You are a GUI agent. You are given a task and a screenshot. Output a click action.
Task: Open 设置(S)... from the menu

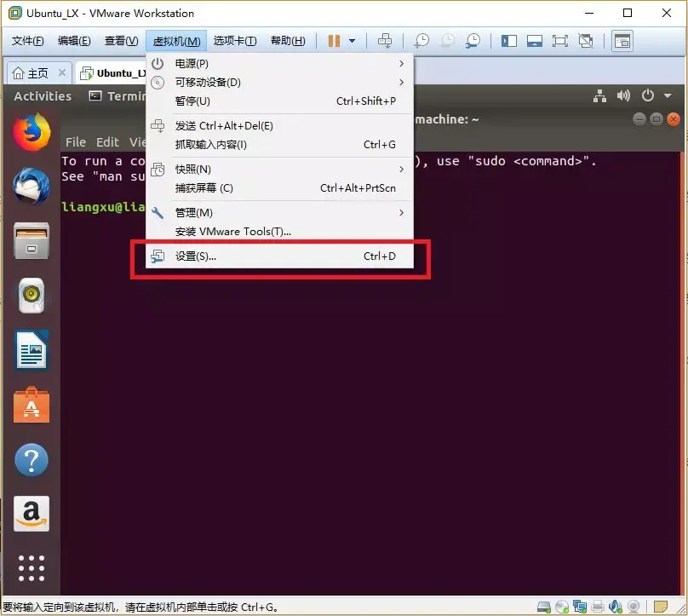[279, 256]
